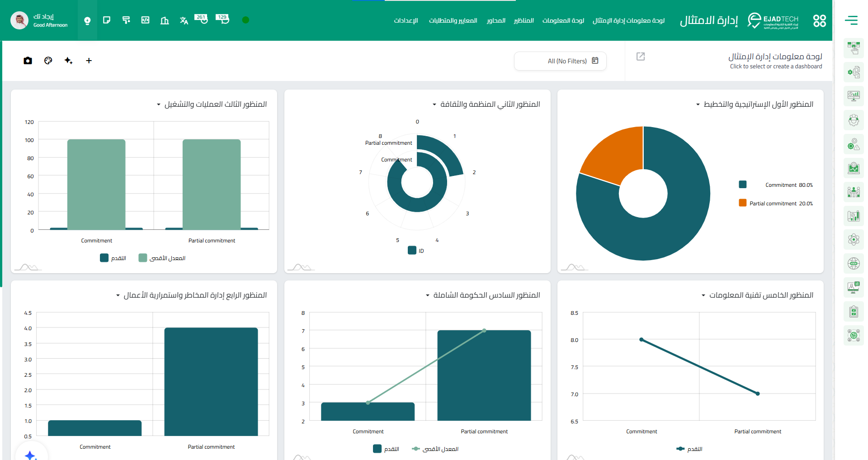The width and height of the screenshot is (868, 460).
Task: Open the الإعدادات menu
Action: pyautogui.click(x=406, y=20)
